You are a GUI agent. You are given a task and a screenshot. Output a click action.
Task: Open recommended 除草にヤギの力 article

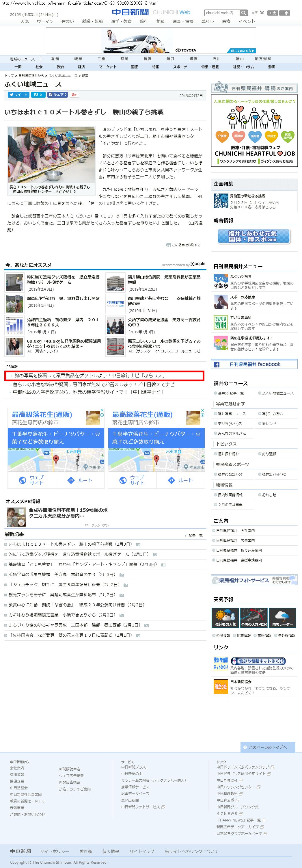click(63, 298)
